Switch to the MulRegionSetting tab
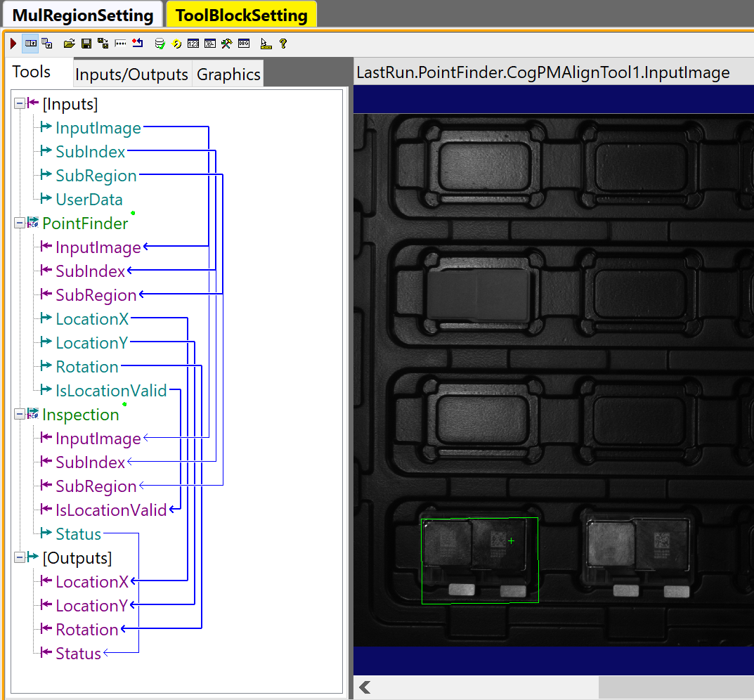Viewport: 754px width, 700px height. 82,15
